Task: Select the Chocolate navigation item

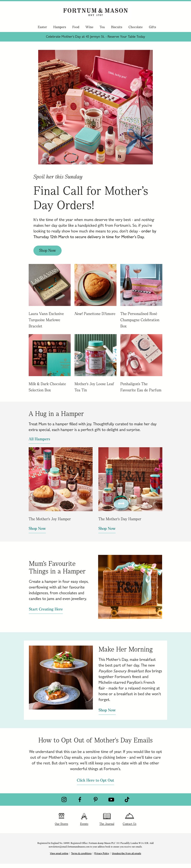Action: tap(135, 27)
